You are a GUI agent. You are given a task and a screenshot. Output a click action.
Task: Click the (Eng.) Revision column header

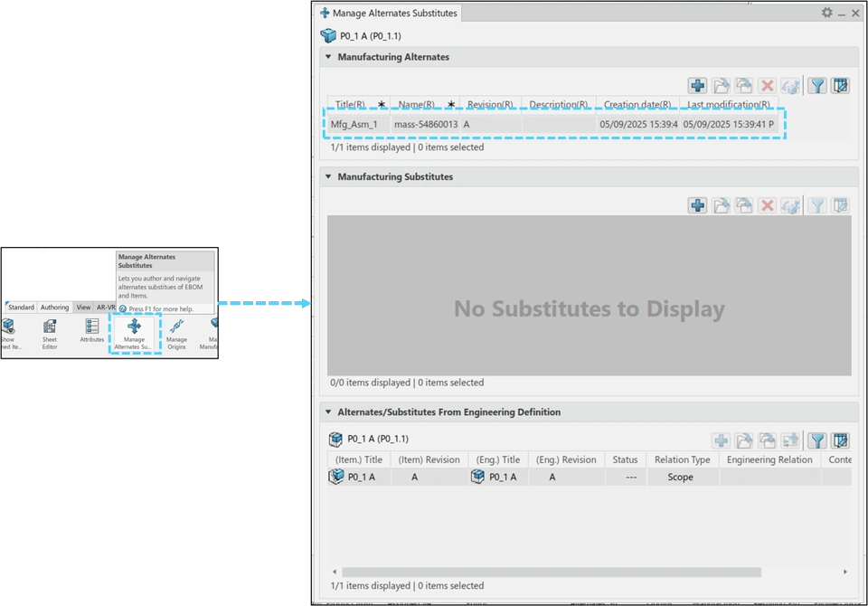566,459
